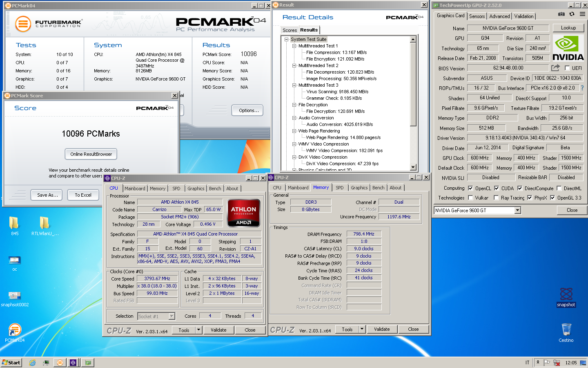Click GPU-Z screenshot camera icon
The width and height of the screenshot is (588, 368).
coord(561,14)
